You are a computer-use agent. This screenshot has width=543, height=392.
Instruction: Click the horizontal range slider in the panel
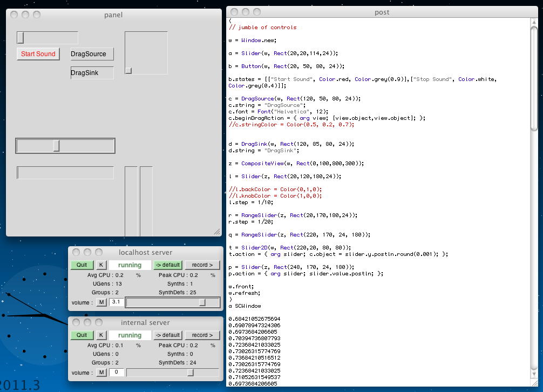[65, 173]
